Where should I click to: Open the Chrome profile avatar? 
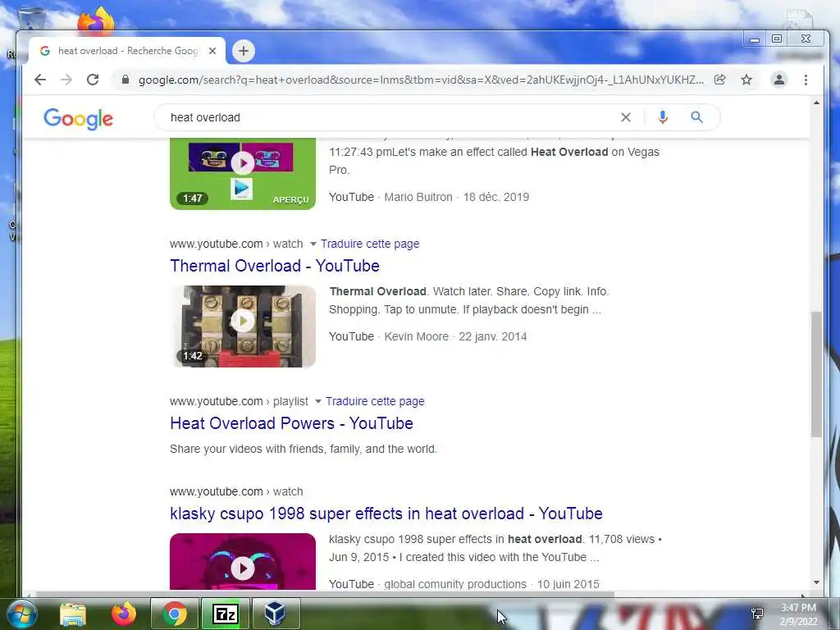click(779, 80)
